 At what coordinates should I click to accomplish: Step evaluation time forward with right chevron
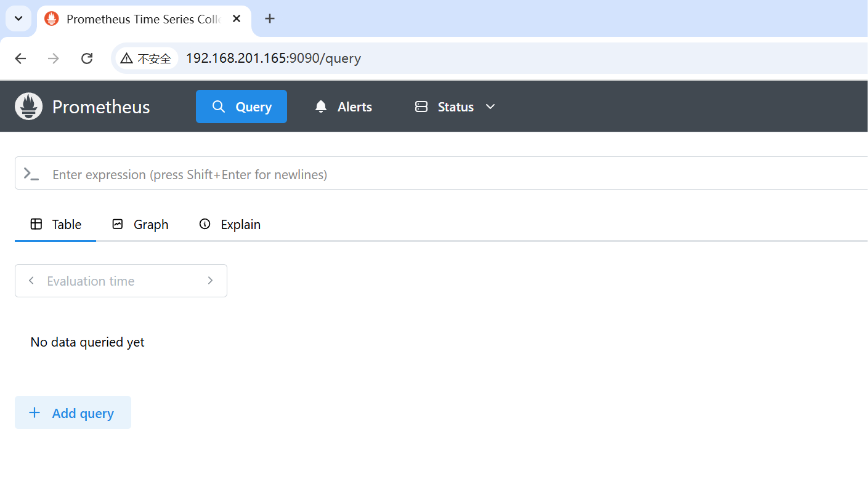210,281
